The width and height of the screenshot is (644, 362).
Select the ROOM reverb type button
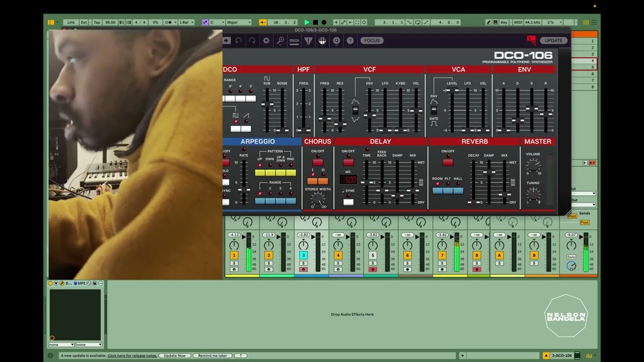click(437, 191)
